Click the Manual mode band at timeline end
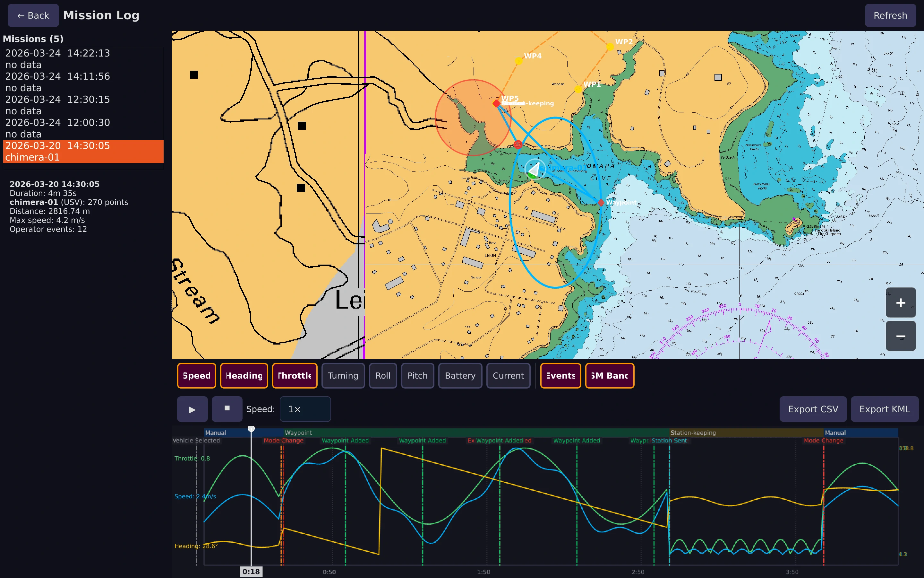924x578 pixels. coord(860,433)
